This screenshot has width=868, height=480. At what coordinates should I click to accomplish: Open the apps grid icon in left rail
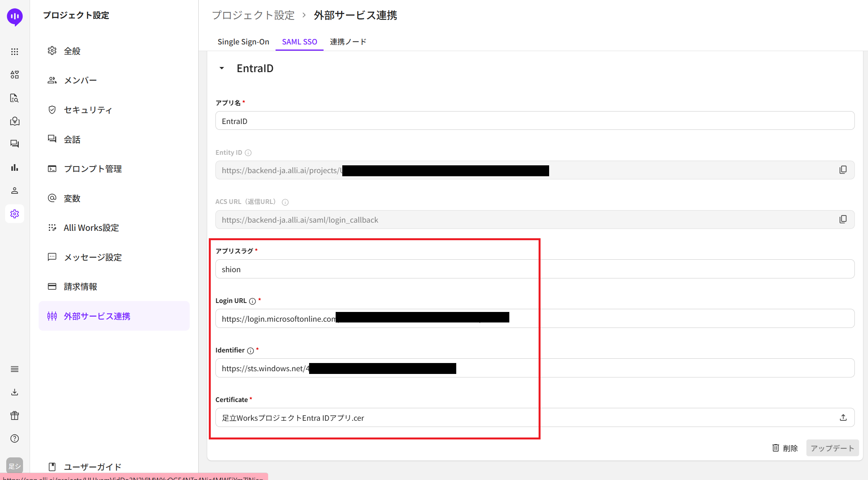point(14,51)
